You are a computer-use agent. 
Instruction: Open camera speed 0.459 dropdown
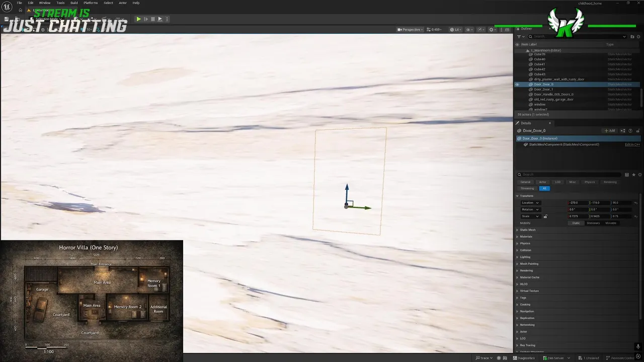(x=435, y=30)
